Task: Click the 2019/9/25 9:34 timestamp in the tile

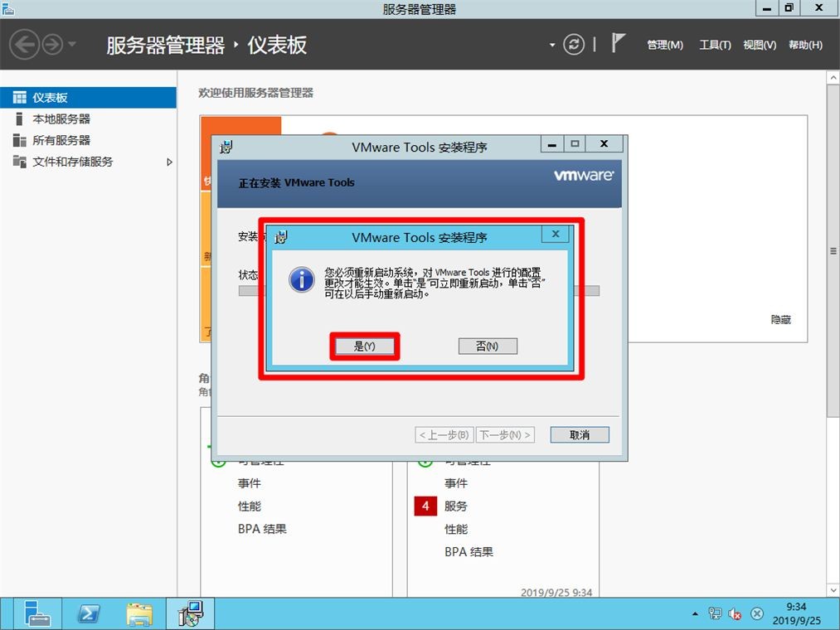Action: (x=556, y=593)
